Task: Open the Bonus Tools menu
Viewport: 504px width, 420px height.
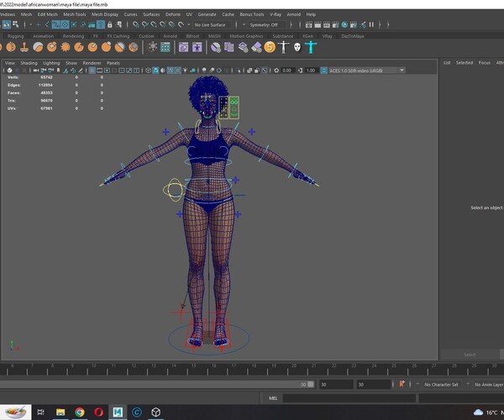Action: tap(252, 14)
